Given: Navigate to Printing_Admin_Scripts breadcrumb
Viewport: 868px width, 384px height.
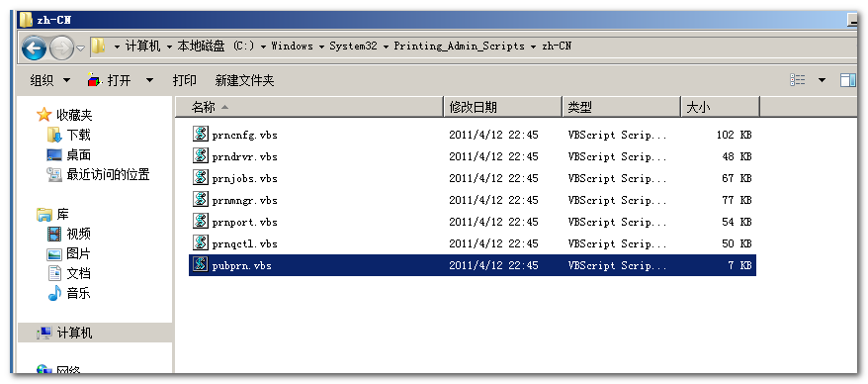Looking at the screenshot, I should tap(459, 46).
